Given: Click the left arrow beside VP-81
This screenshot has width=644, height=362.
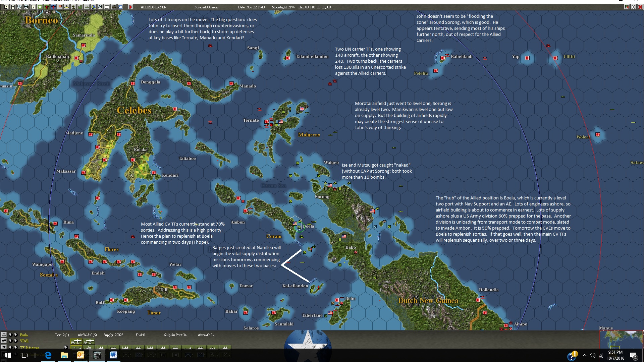Looking at the screenshot, I should pos(10,341).
